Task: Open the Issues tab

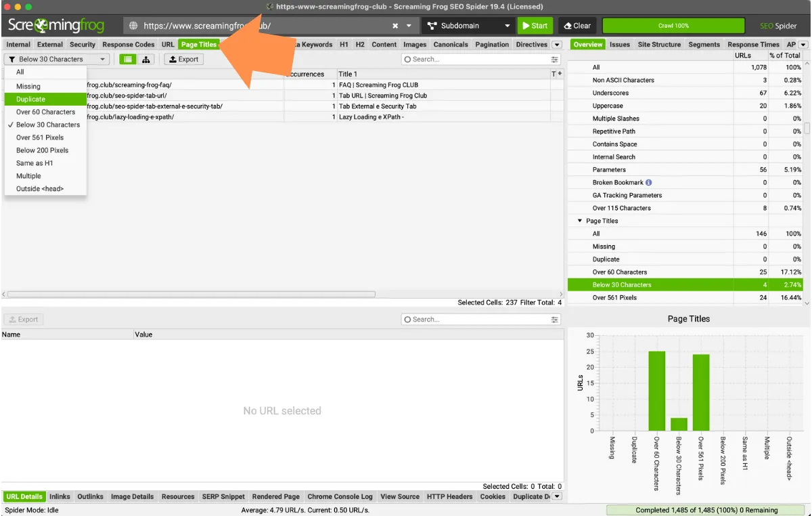Action: [x=619, y=45]
